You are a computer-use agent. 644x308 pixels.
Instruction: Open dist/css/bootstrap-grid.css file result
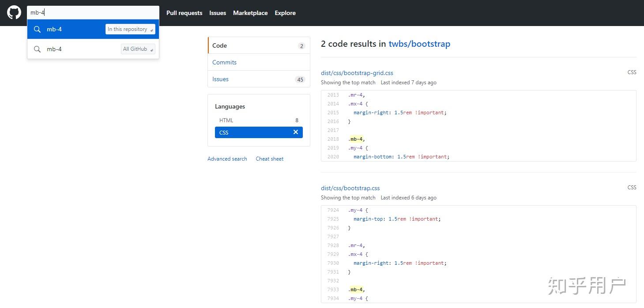357,73
